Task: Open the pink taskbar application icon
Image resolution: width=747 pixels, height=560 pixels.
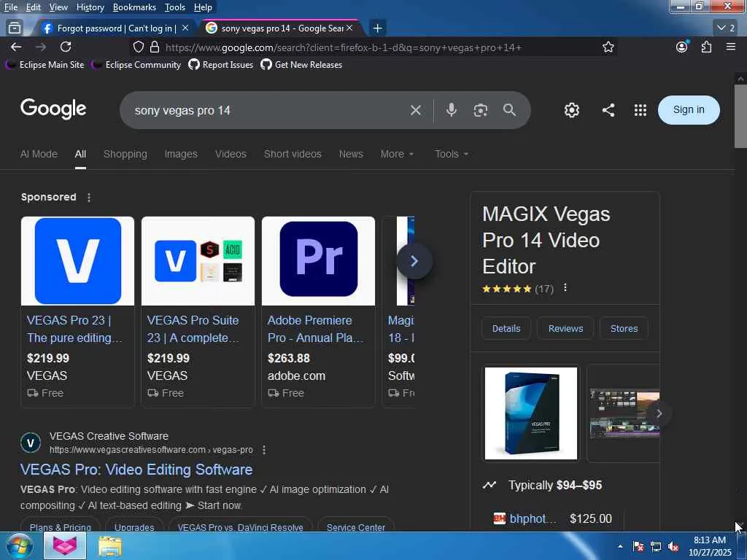Action: pos(65,545)
